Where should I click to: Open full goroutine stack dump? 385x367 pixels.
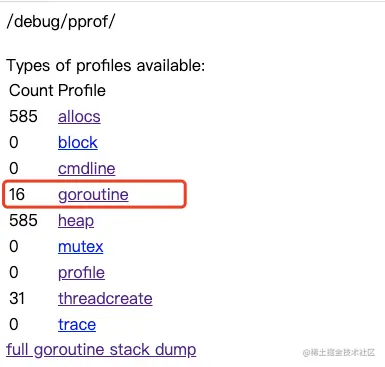coord(101,350)
